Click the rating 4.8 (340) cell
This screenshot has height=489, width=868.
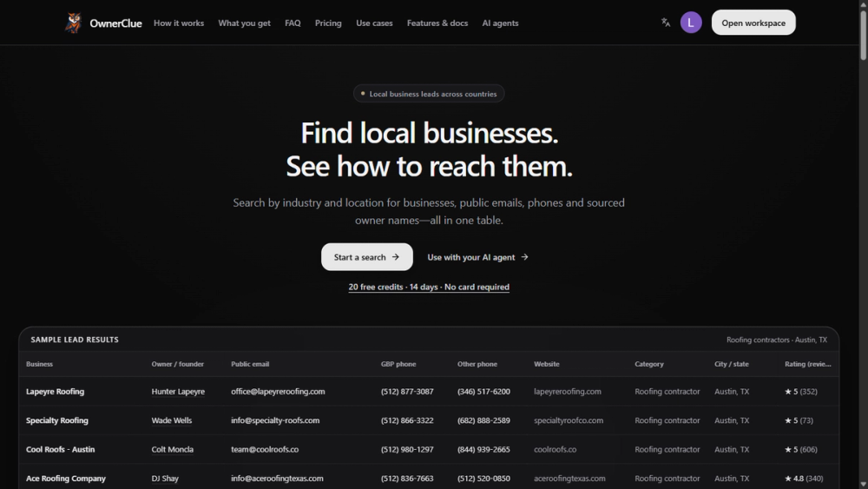pos(804,478)
